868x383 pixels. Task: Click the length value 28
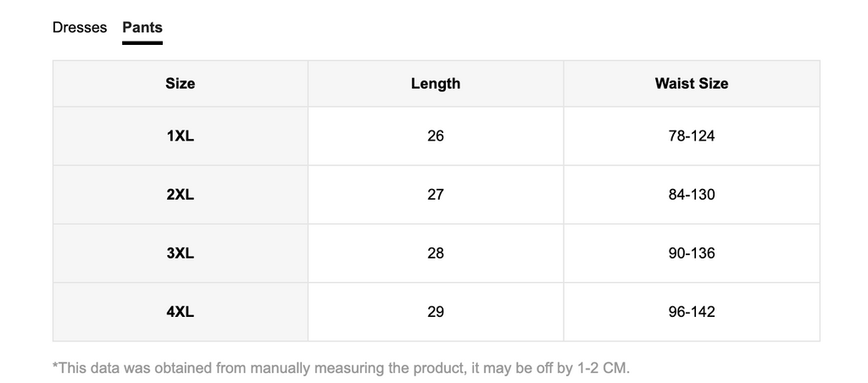pyautogui.click(x=436, y=253)
